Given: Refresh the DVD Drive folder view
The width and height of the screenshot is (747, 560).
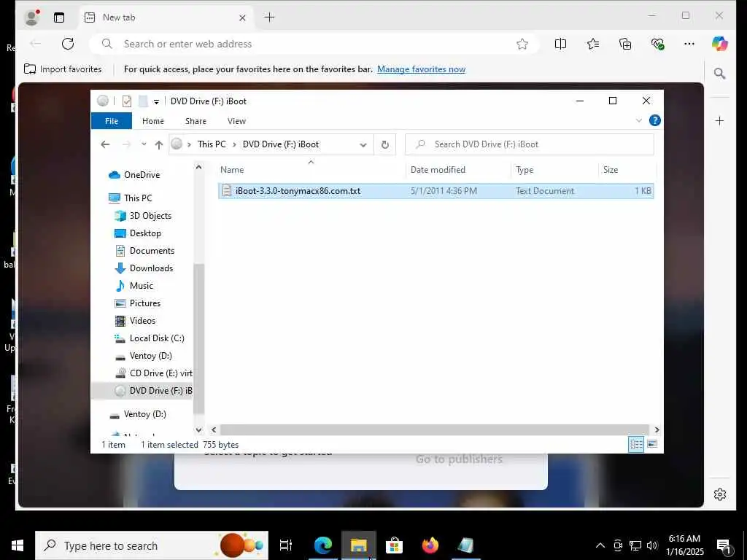Looking at the screenshot, I should (x=385, y=145).
